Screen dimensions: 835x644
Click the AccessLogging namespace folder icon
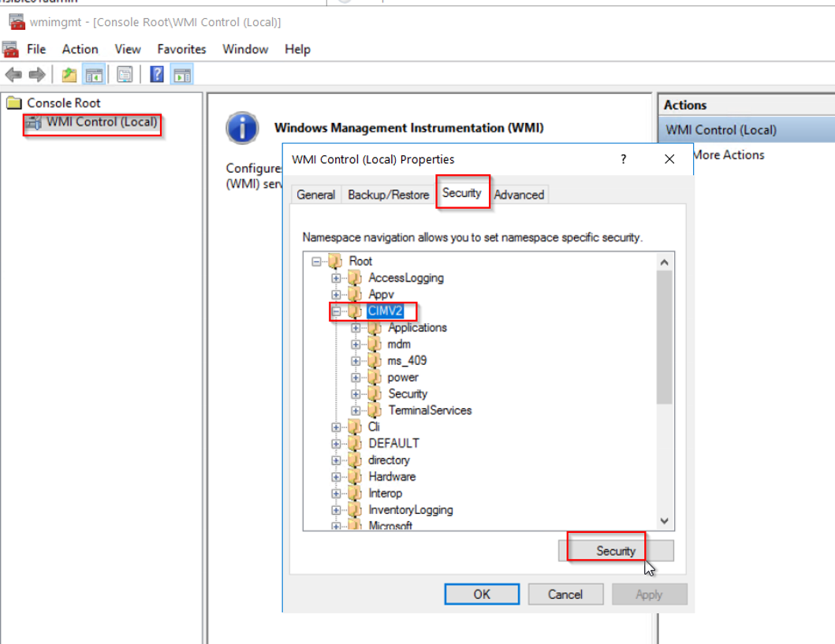coord(355,277)
